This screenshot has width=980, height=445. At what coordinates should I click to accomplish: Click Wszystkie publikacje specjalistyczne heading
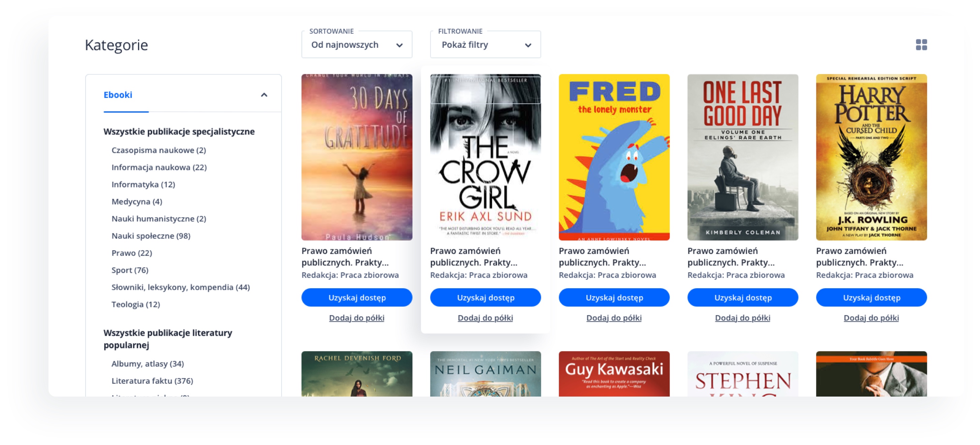coord(179,132)
